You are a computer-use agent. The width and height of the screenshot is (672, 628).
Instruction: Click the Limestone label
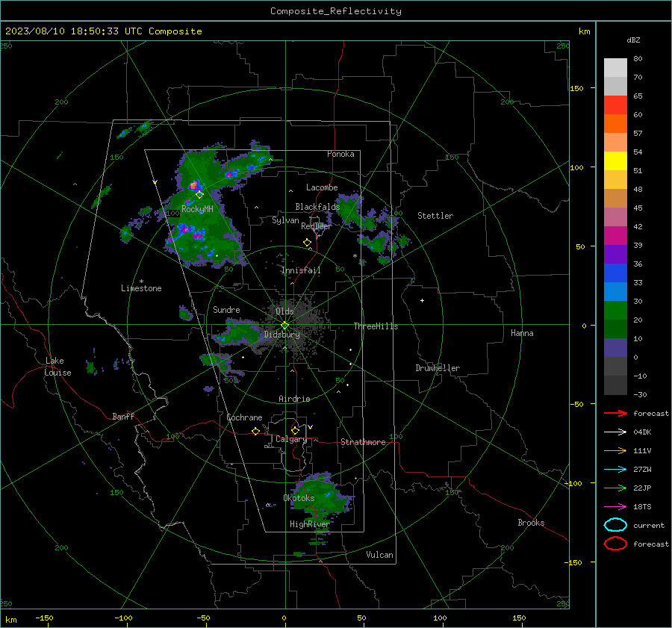pyautogui.click(x=141, y=288)
